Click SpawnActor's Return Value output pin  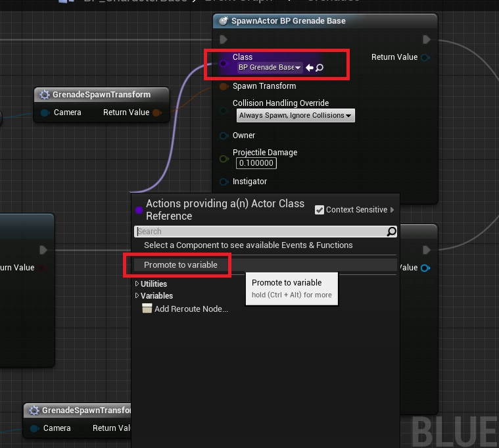425,57
